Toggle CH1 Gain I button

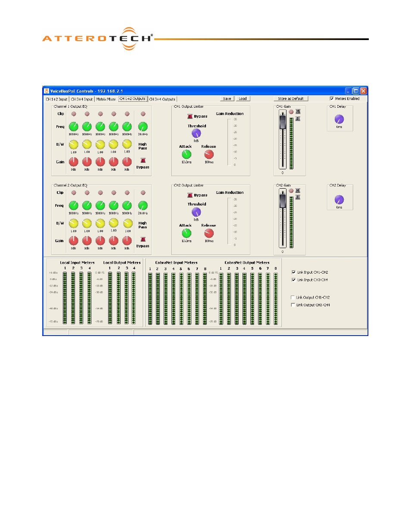[x=298, y=118]
